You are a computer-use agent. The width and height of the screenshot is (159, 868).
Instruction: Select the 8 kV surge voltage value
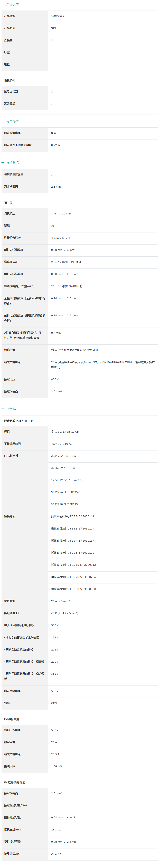(x=54, y=133)
